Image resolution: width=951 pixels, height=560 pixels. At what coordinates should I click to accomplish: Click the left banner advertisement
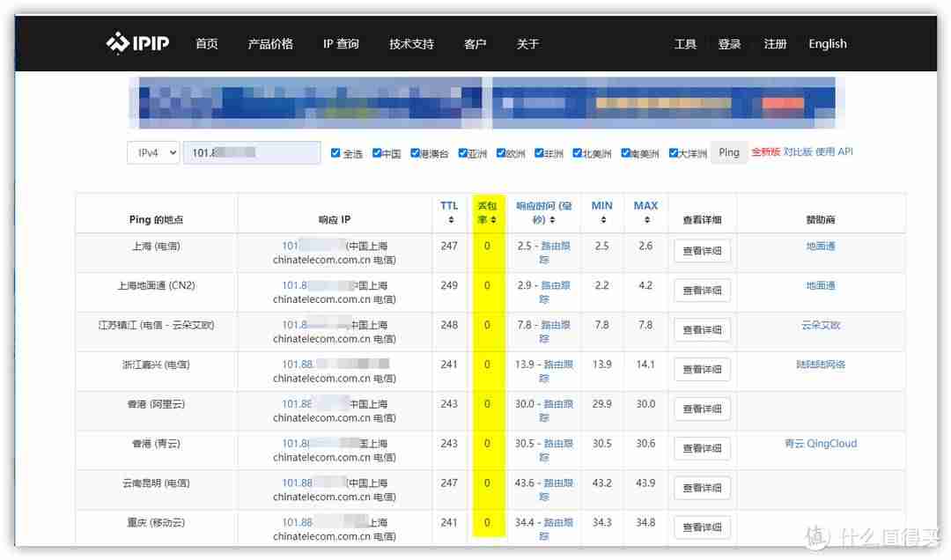tap(310, 102)
